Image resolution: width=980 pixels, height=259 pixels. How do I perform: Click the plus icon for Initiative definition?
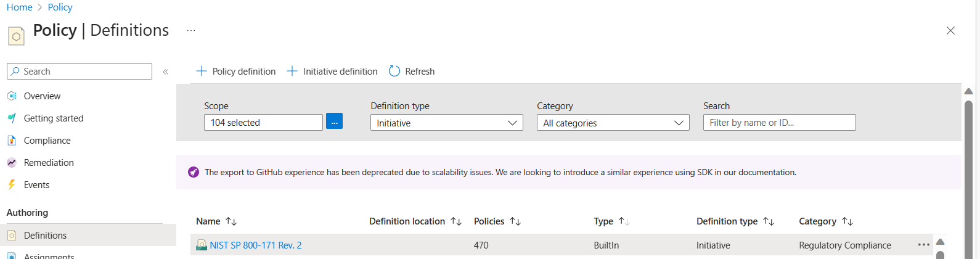(x=292, y=72)
